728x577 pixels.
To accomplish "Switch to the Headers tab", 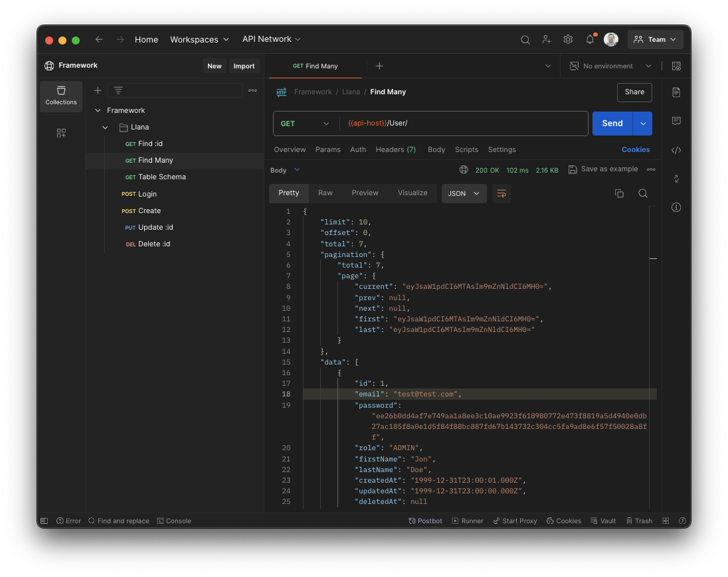I will (395, 149).
